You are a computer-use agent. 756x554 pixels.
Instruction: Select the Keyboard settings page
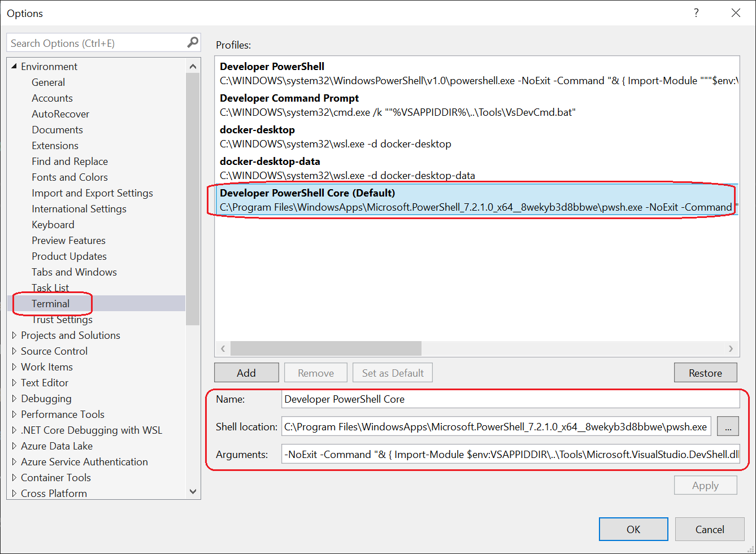tap(53, 224)
